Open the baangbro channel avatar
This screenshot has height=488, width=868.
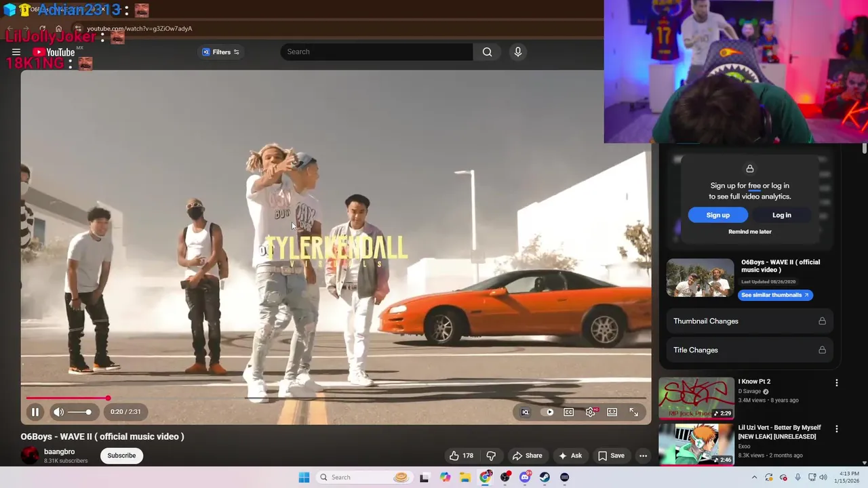[30, 455]
